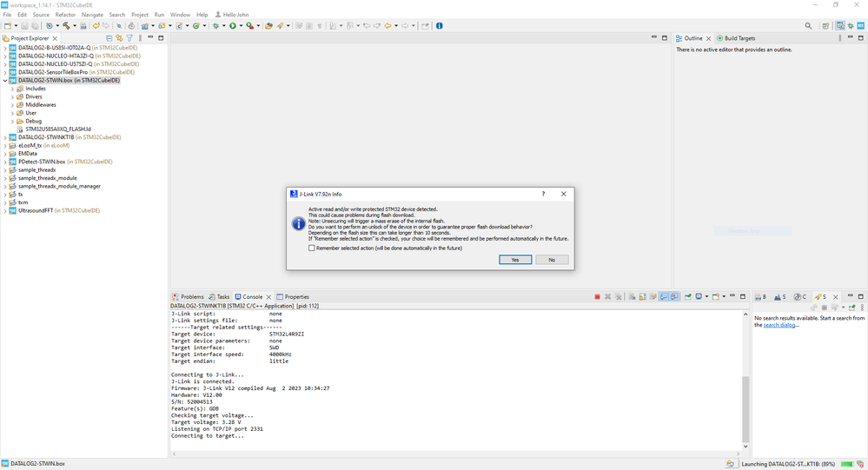
Task: Open the Window menu
Action: (180, 15)
